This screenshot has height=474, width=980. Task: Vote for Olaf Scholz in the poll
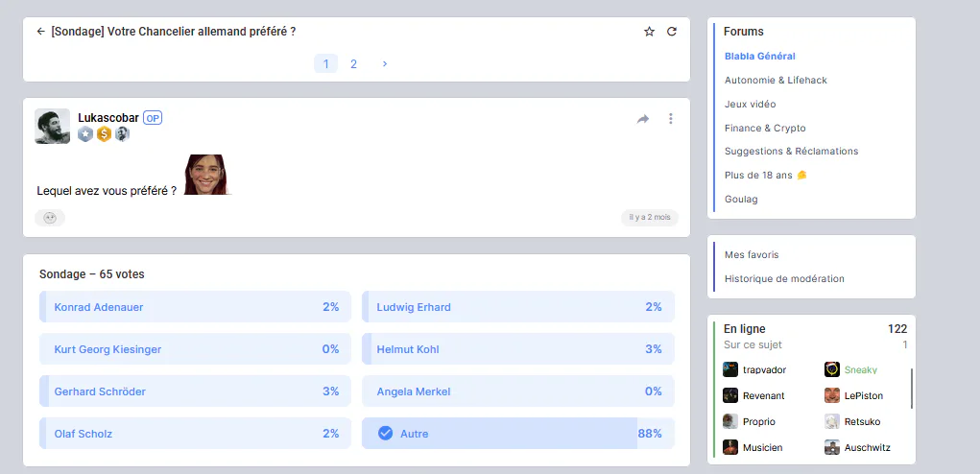click(x=195, y=434)
